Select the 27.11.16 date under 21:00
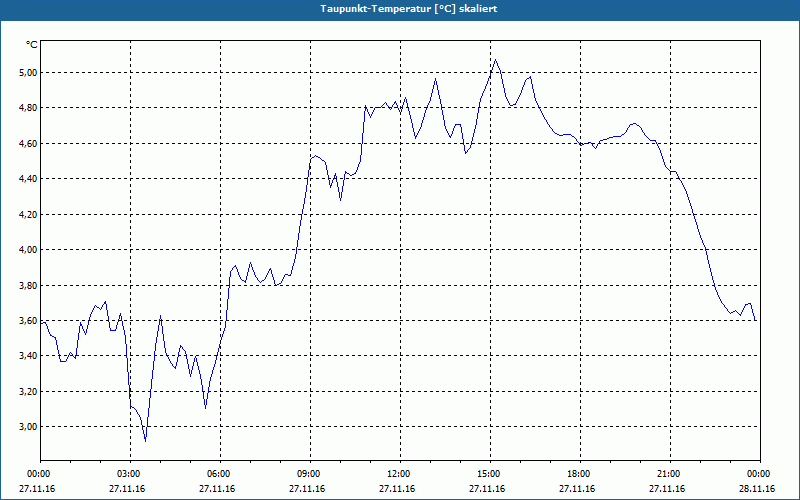Image resolution: width=800 pixels, height=500 pixels. [x=667, y=489]
